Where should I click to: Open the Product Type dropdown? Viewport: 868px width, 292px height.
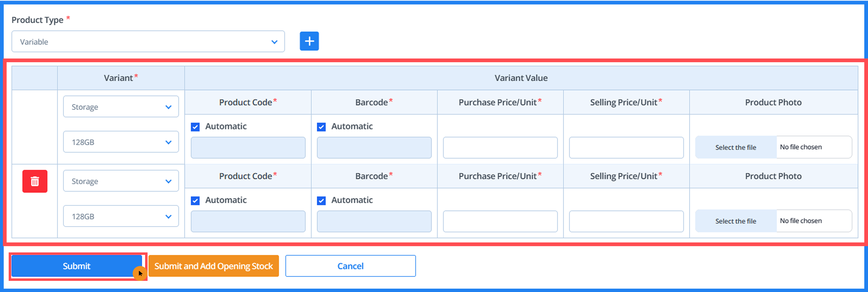point(148,42)
